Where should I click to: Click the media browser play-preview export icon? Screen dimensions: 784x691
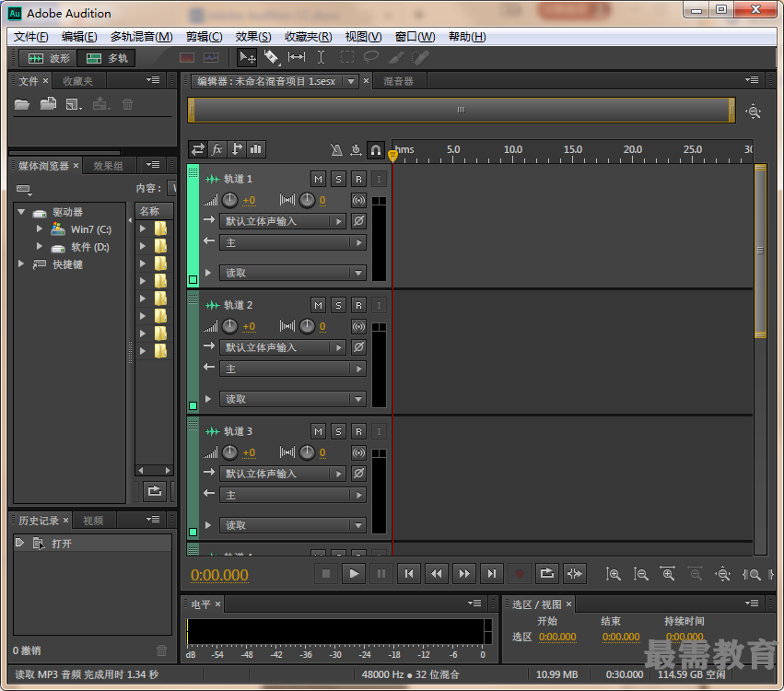[155, 491]
